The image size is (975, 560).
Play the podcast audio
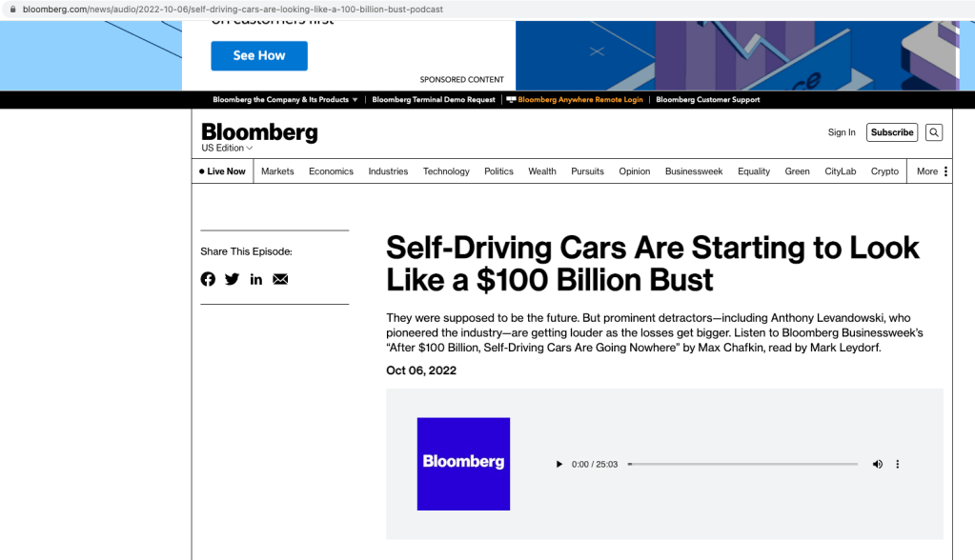tap(559, 465)
